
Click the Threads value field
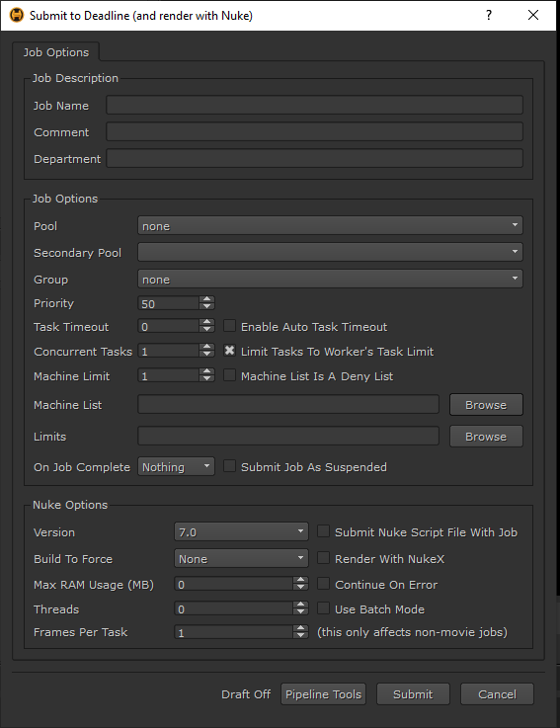(x=234, y=608)
